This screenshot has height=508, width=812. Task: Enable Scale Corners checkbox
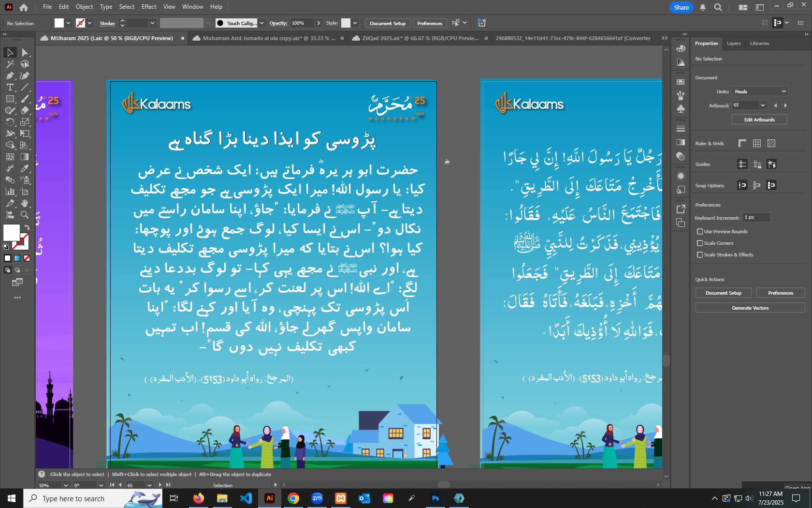(700, 243)
